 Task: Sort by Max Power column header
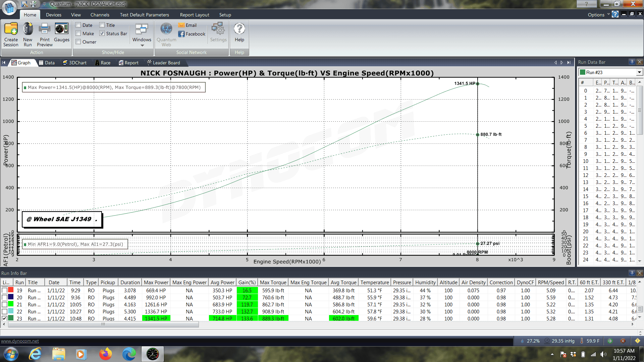coord(156,283)
